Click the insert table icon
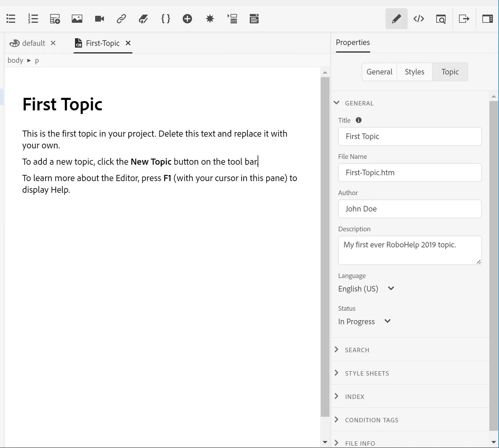This screenshot has height=448, width=499. [55, 19]
